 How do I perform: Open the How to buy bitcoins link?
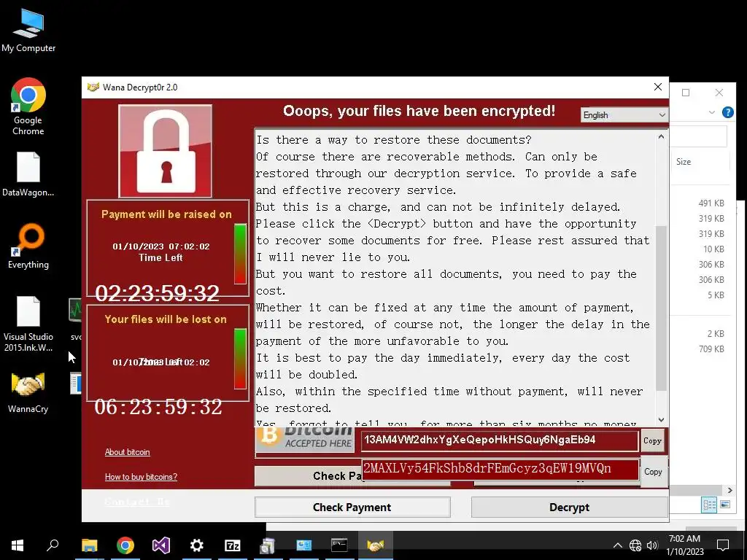[x=141, y=477]
